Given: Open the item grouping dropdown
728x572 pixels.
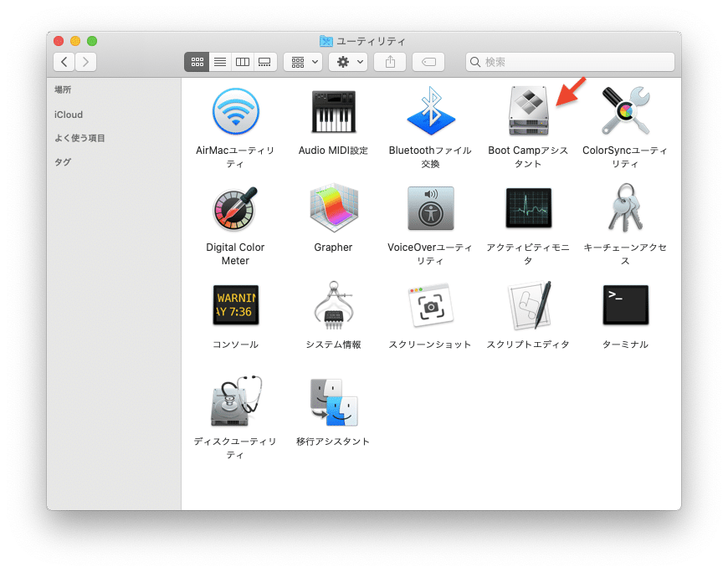Looking at the screenshot, I should (303, 62).
